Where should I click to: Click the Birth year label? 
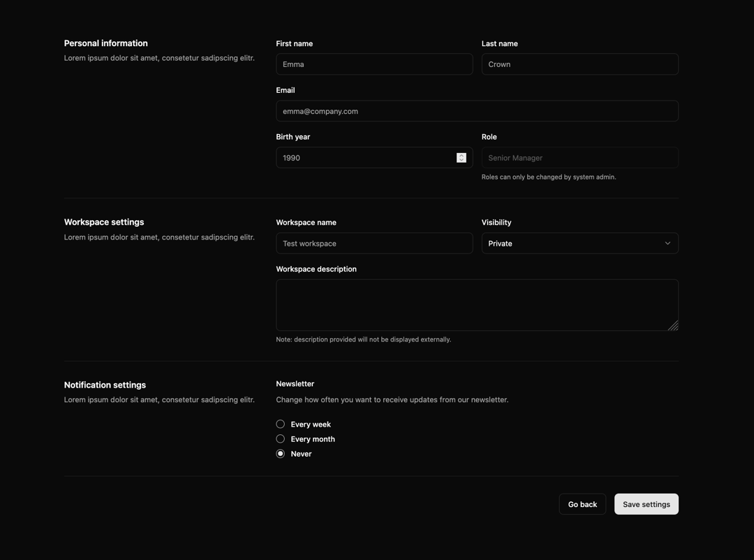(x=293, y=137)
